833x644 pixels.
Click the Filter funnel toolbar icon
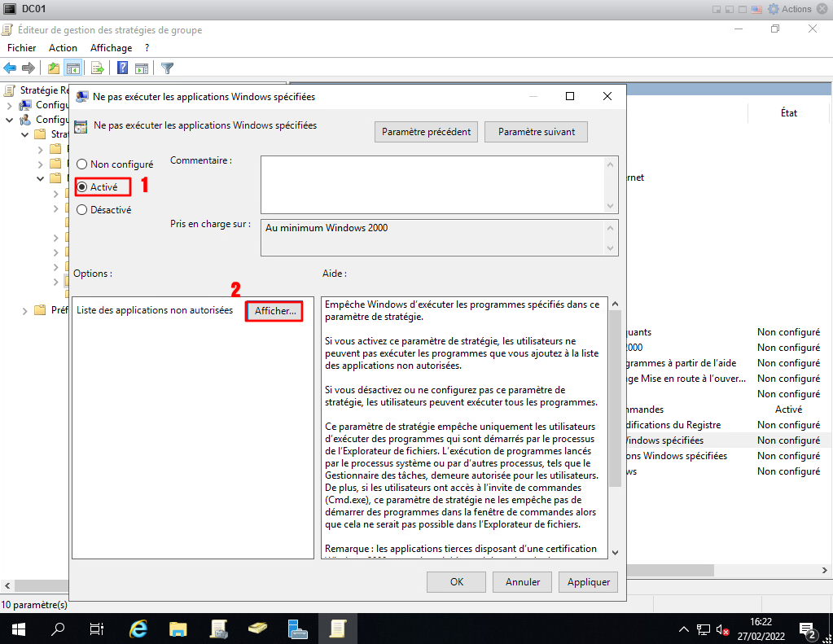167,68
